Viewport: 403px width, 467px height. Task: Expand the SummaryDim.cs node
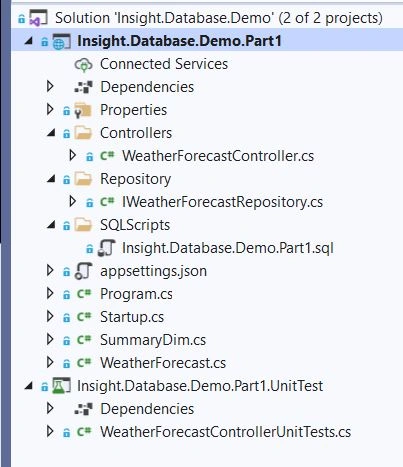[x=50, y=339]
